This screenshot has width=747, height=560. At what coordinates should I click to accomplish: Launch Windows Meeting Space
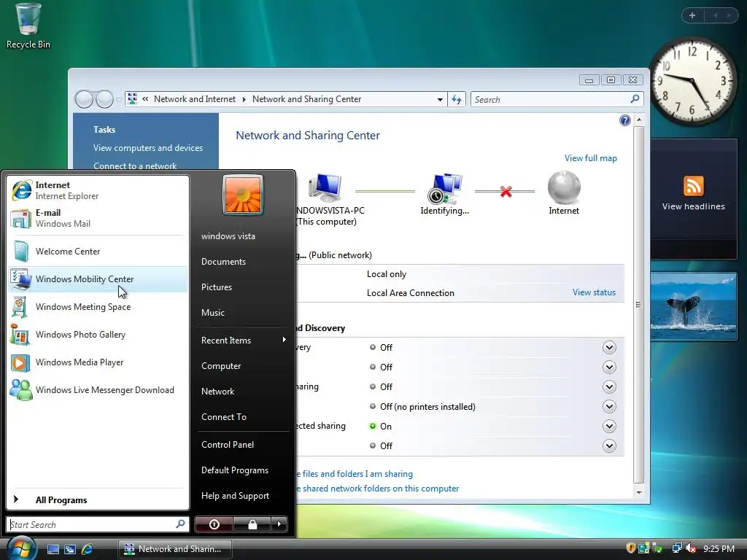(98, 307)
